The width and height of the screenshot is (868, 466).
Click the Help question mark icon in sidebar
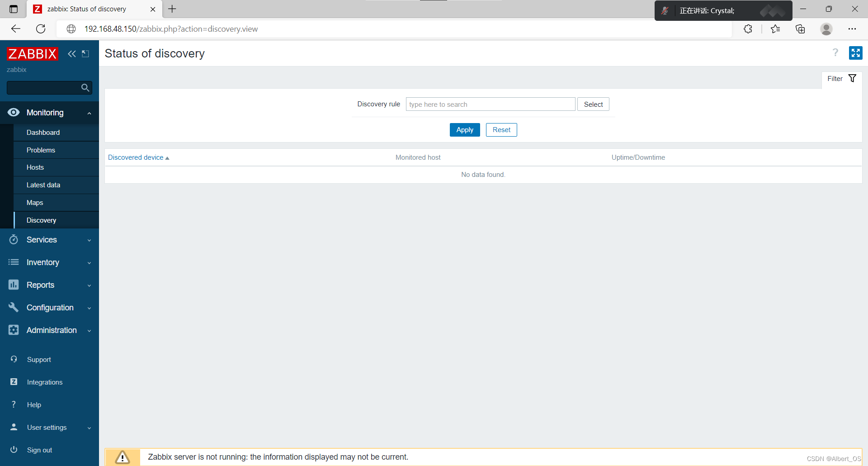[x=14, y=404]
